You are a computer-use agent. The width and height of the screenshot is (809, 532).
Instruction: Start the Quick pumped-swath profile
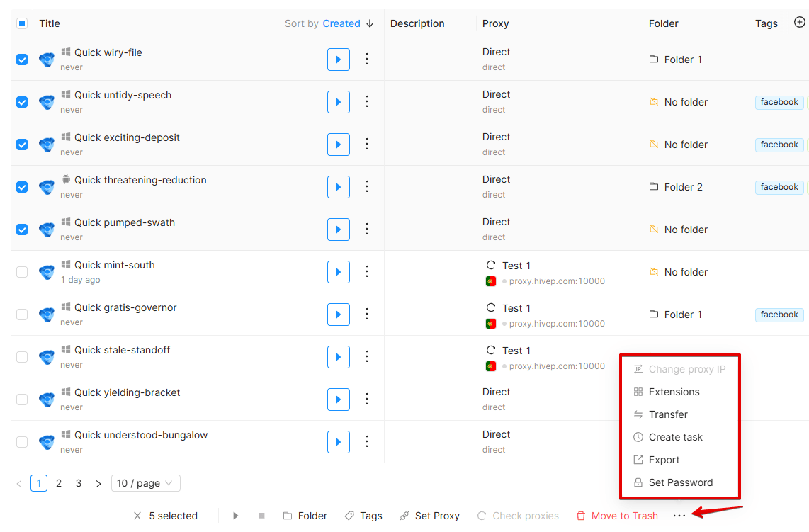(339, 229)
